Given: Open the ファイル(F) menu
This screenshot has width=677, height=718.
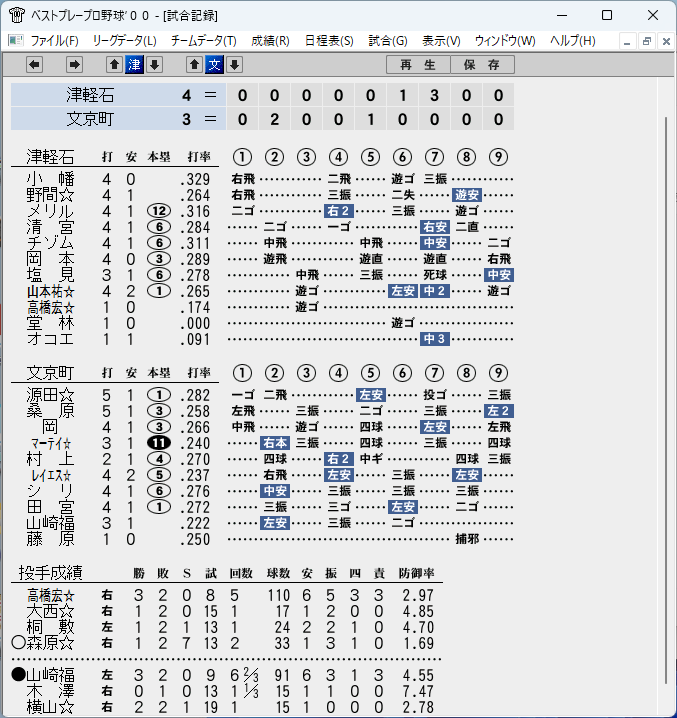Looking at the screenshot, I should (54, 41).
